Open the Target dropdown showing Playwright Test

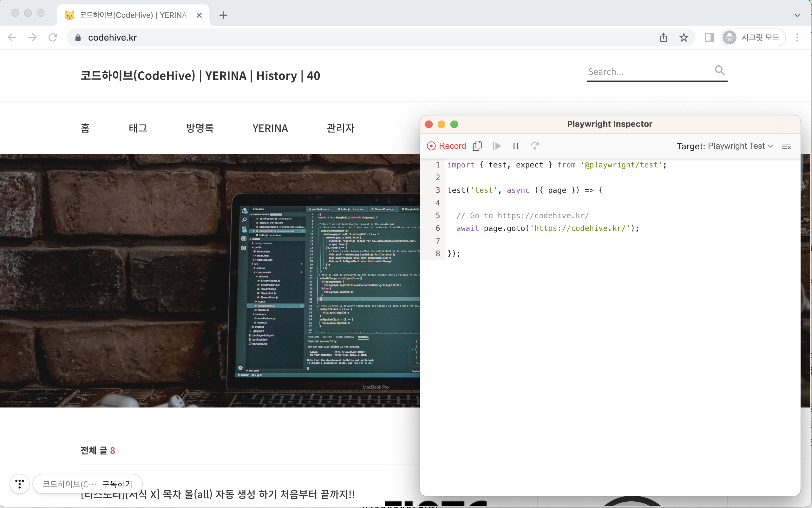pyautogui.click(x=739, y=146)
